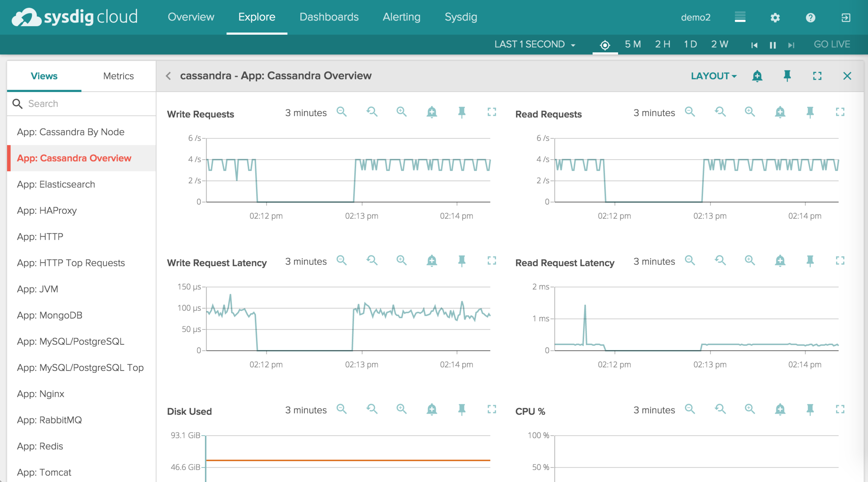This screenshot has width=868, height=482.
Task: Click the sysdig cloud logo
Action: click(x=74, y=17)
